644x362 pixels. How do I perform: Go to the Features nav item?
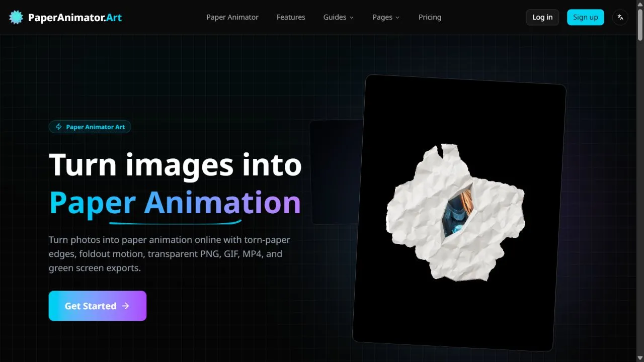[291, 17]
